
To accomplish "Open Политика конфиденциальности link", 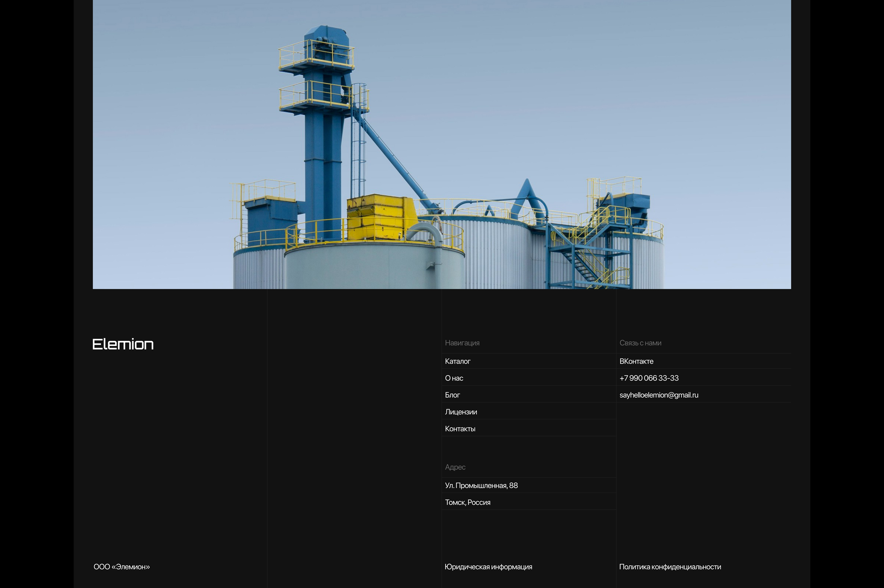I will (670, 567).
